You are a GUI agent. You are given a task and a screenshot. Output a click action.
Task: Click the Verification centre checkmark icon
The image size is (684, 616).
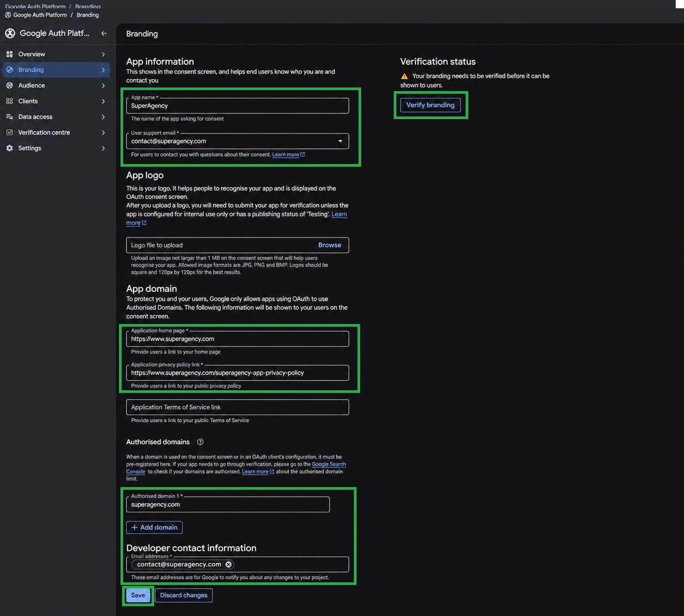pyautogui.click(x=9, y=133)
